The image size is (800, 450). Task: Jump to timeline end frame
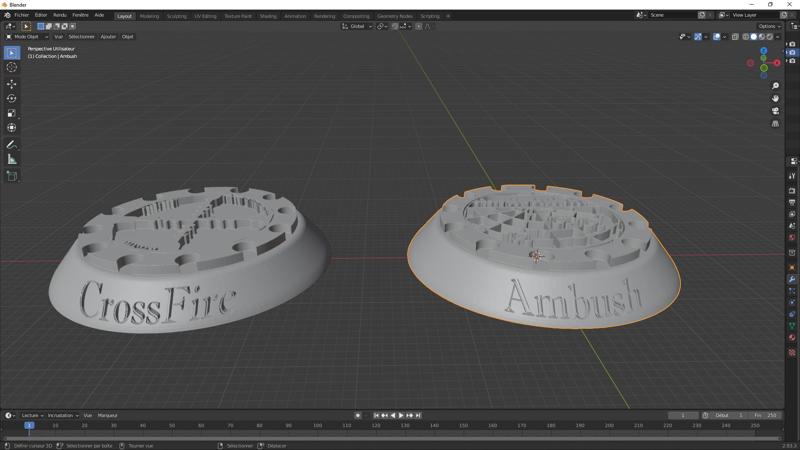tap(418, 415)
